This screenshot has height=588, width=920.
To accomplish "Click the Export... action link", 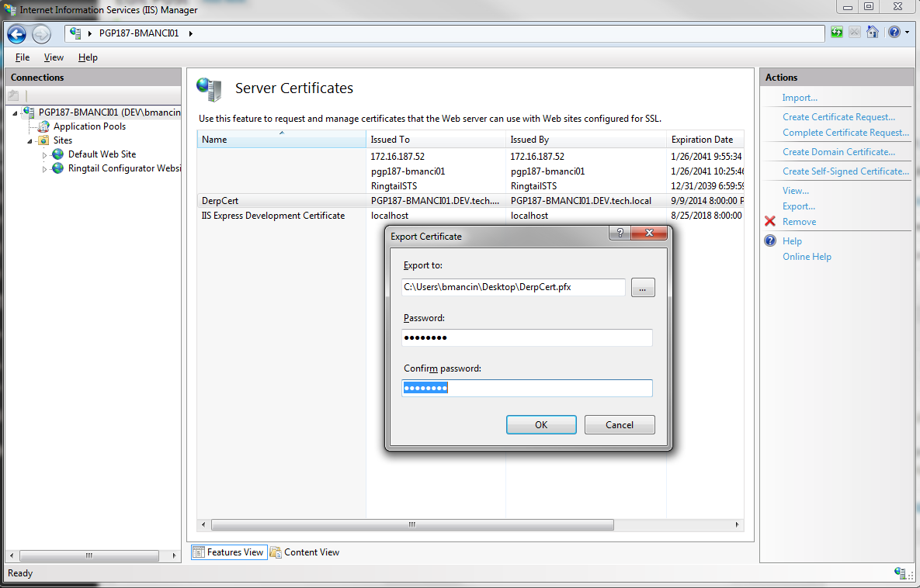I will coord(799,206).
